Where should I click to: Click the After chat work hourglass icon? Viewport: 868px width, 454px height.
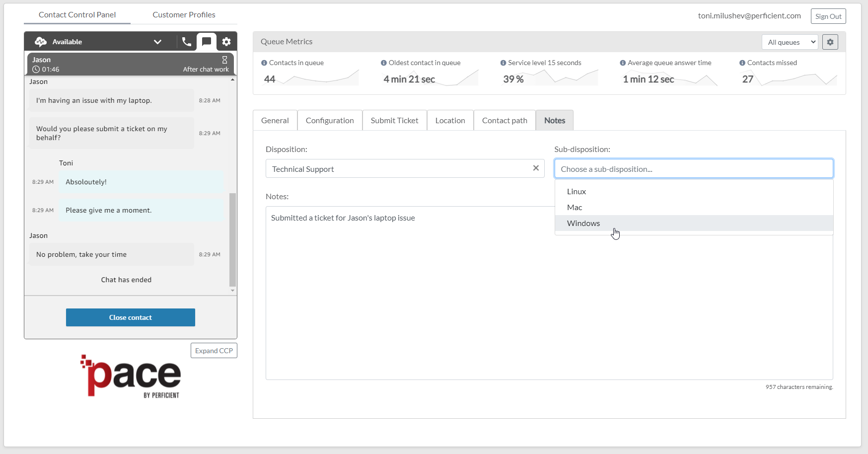(x=225, y=59)
